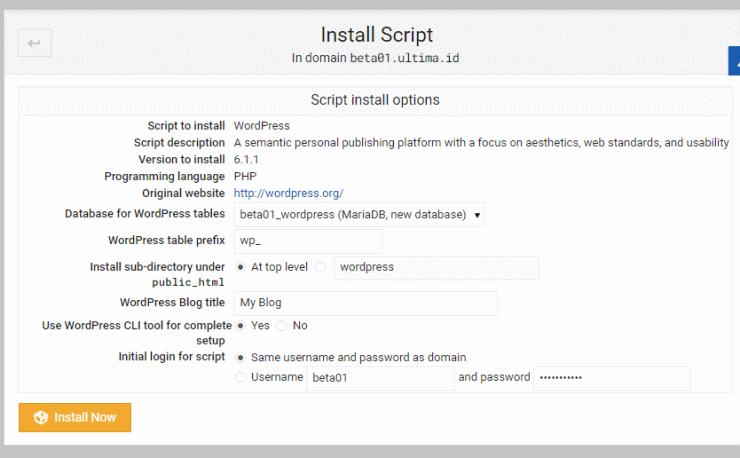The image size is (740, 458).
Task: Click the password input field
Action: [612, 378]
